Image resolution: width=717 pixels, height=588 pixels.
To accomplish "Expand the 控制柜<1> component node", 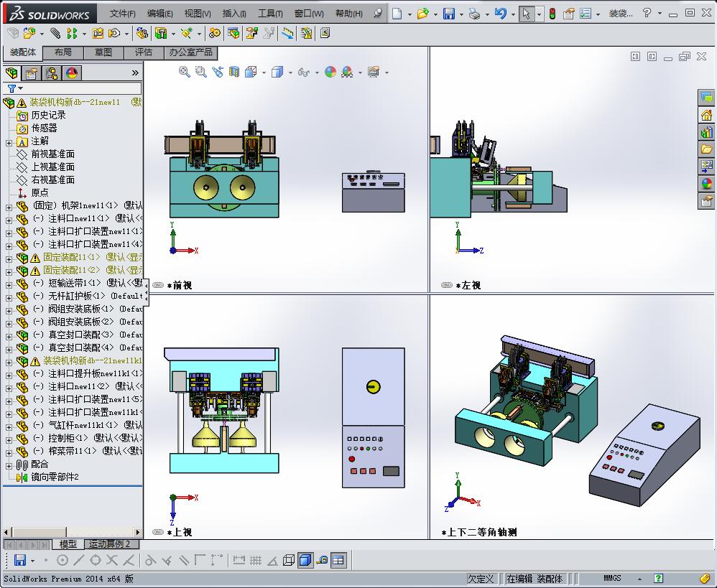I will pyautogui.click(x=9, y=439).
